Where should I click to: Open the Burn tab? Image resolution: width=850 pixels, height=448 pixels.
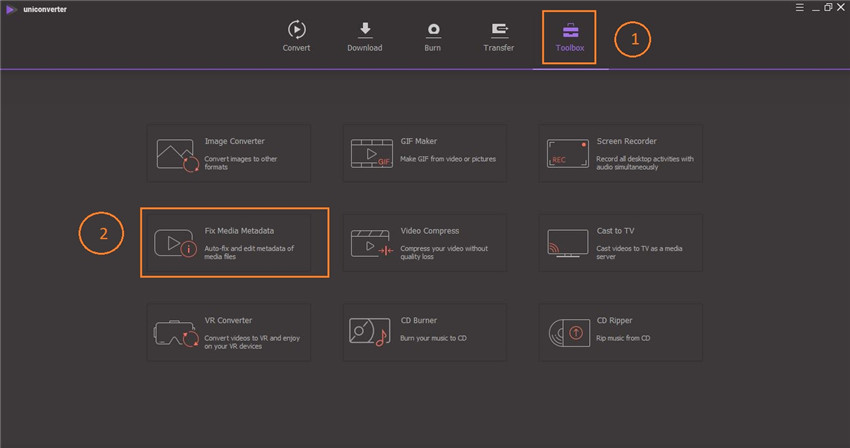[x=433, y=36]
